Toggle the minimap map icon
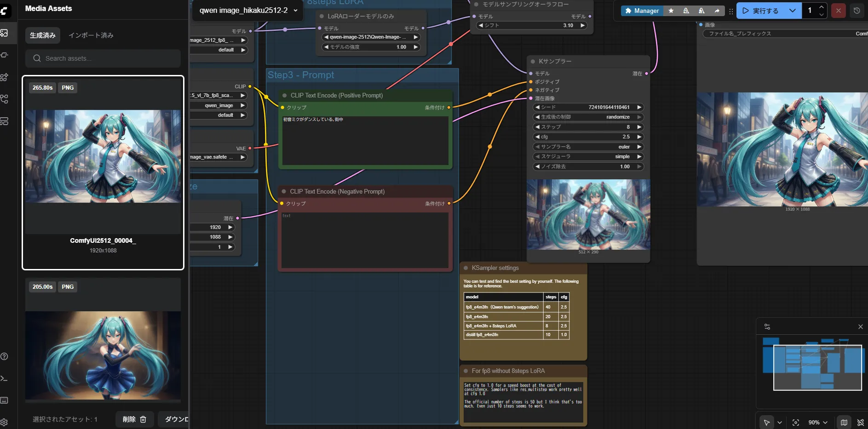Viewport: 868px width, 429px height. tap(844, 422)
